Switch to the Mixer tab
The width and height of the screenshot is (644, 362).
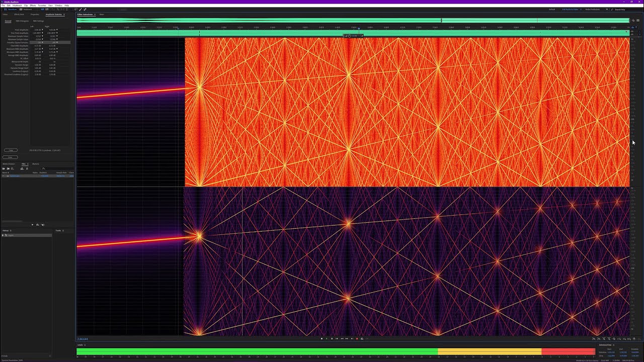click(102, 14)
